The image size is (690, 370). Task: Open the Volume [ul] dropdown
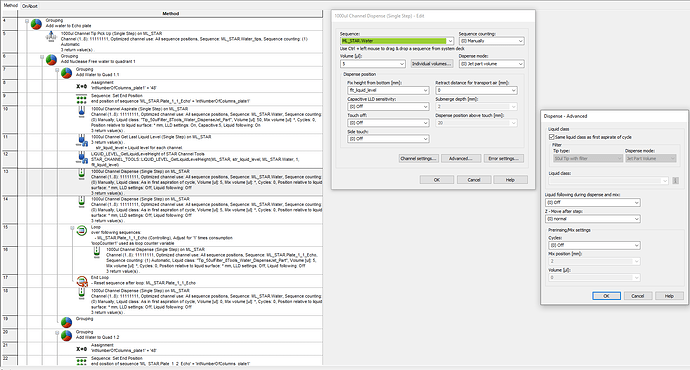pyautogui.click(x=402, y=64)
